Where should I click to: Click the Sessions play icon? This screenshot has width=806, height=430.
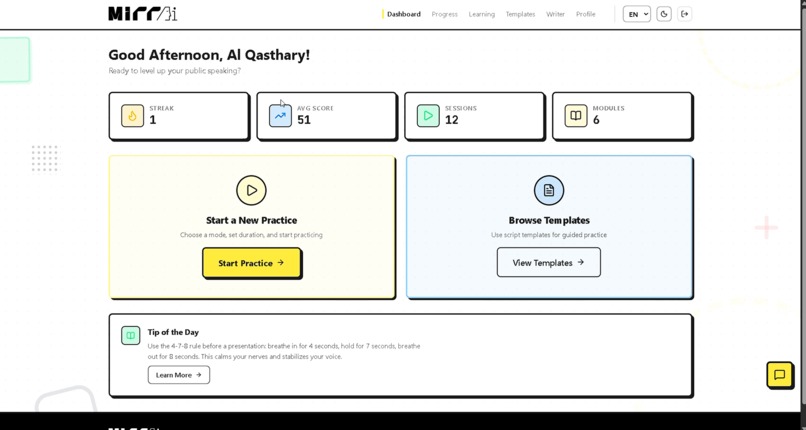coord(428,116)
